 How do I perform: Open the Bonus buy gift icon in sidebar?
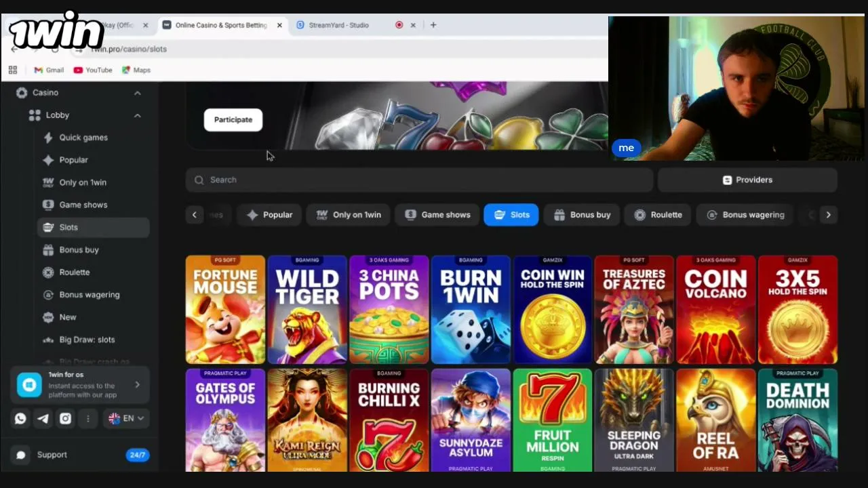click(48, 249)
